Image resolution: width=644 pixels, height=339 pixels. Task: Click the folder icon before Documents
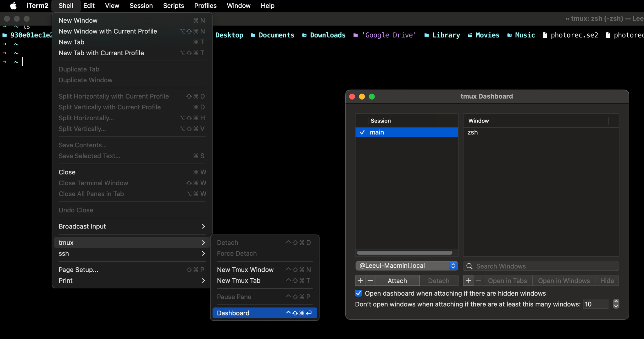tap(253, 35)
